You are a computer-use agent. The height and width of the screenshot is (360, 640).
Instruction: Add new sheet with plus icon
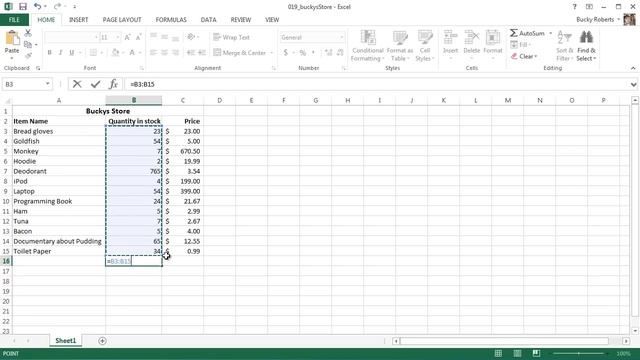tap(102, 341)
